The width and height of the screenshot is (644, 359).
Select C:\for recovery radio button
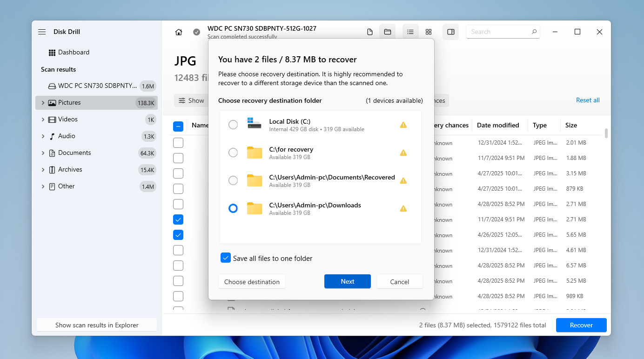tap(233, 153)
